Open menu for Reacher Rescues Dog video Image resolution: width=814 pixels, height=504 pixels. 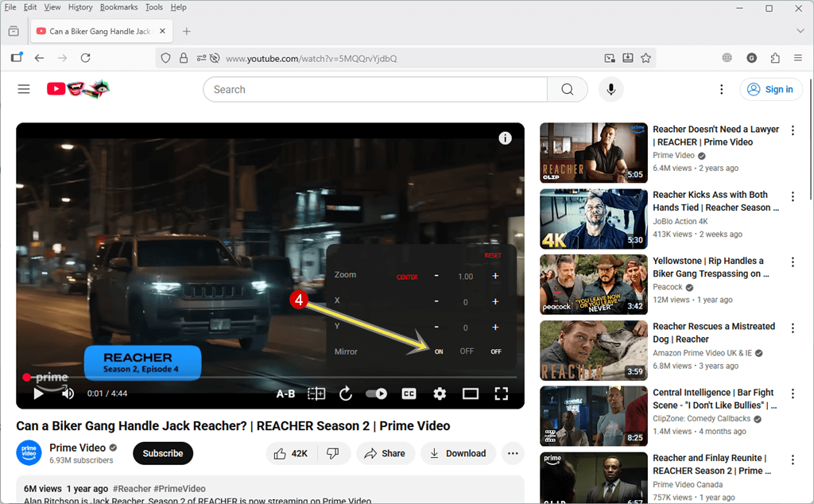coord(793,328)
